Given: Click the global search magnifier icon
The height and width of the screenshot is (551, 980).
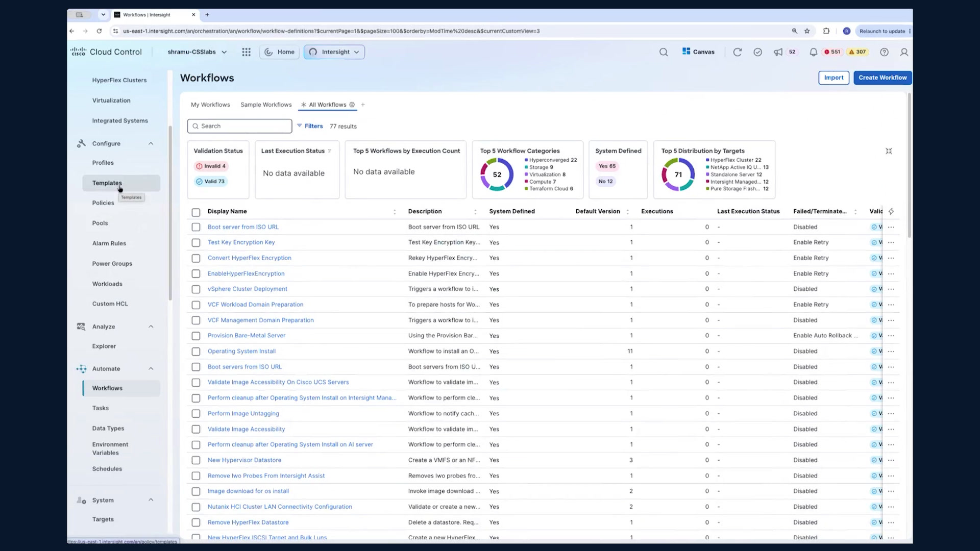Looking at the screenshot, I should 663,52.
